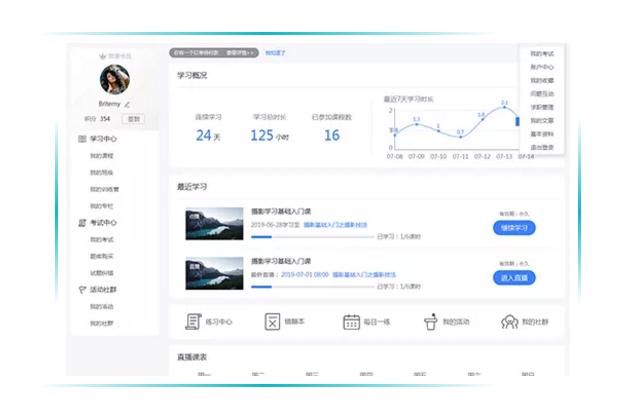Open the 练习中心 practice center icon

pos(193,321)
